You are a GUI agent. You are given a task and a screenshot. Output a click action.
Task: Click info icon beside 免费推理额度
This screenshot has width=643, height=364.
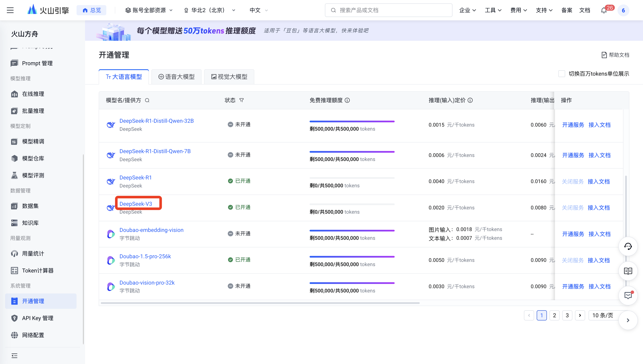click(347, 100)
